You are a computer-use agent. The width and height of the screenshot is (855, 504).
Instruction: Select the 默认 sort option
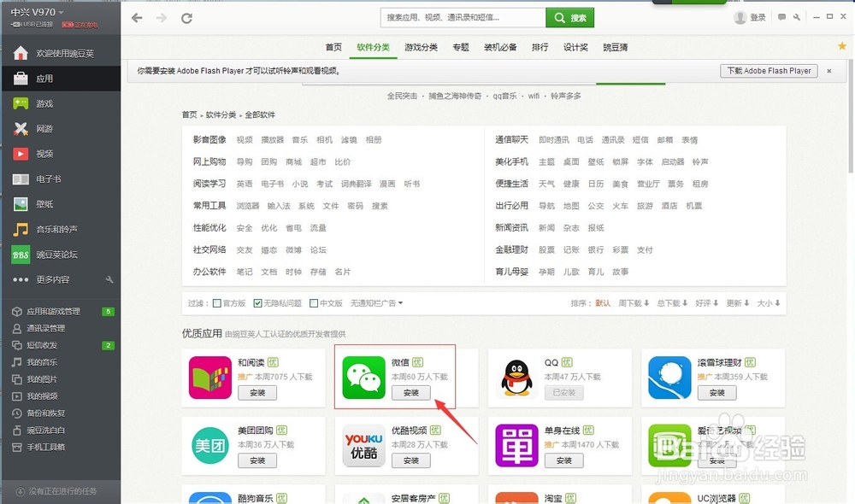603,303
